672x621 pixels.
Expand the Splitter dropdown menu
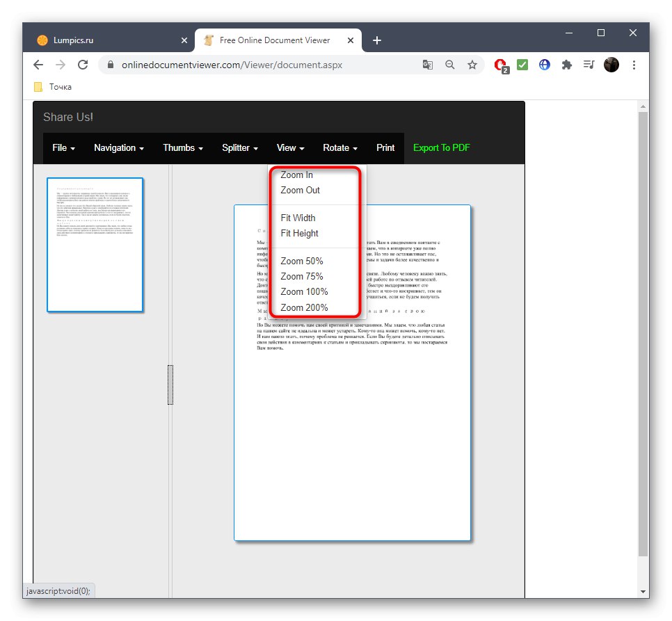(x=239, y=147)
